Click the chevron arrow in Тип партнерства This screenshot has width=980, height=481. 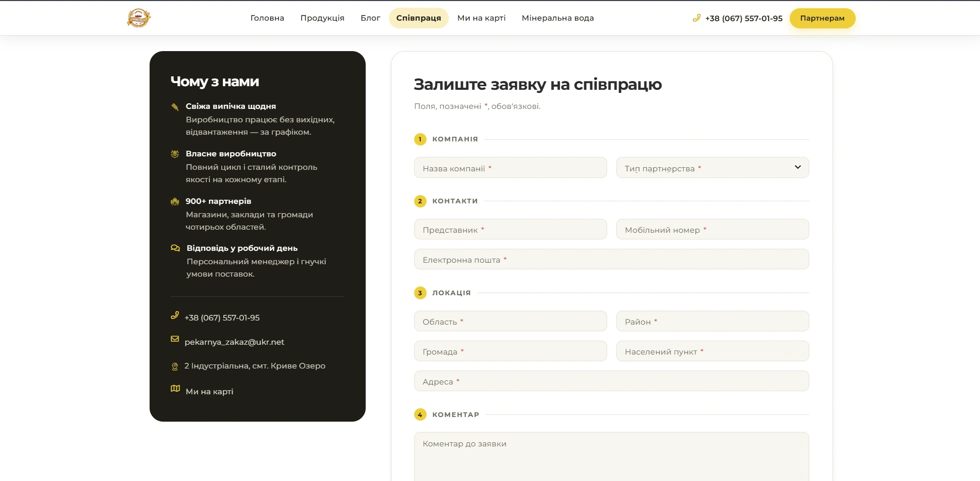[798, 167]
